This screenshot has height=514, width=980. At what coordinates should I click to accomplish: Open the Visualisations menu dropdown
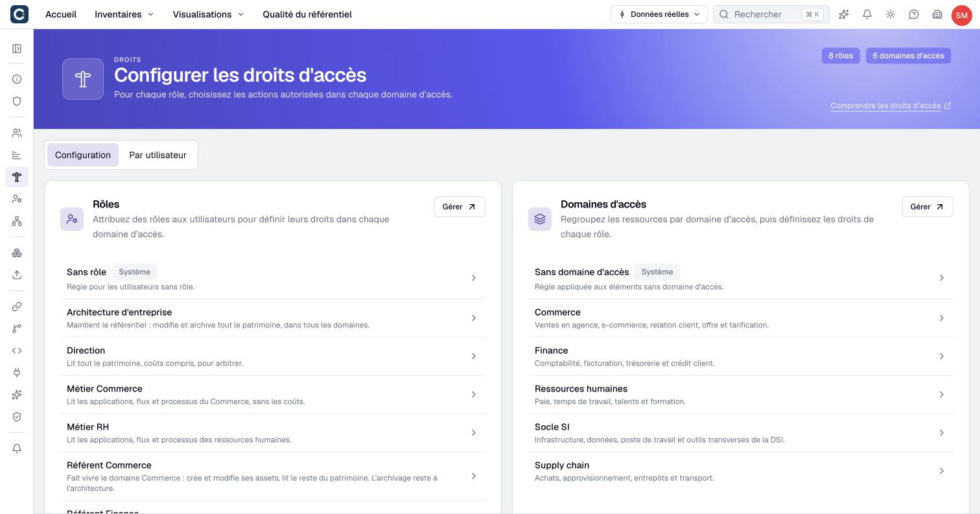click(208, 14)
